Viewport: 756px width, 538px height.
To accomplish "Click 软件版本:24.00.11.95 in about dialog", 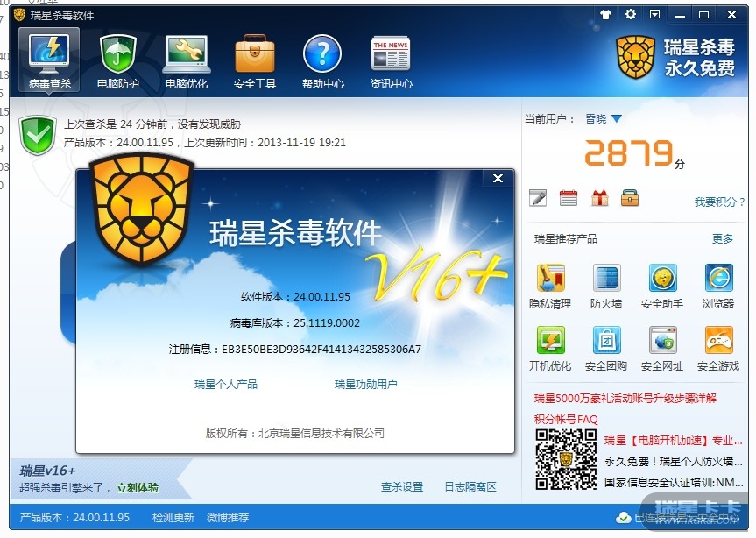I will (295, 296).
